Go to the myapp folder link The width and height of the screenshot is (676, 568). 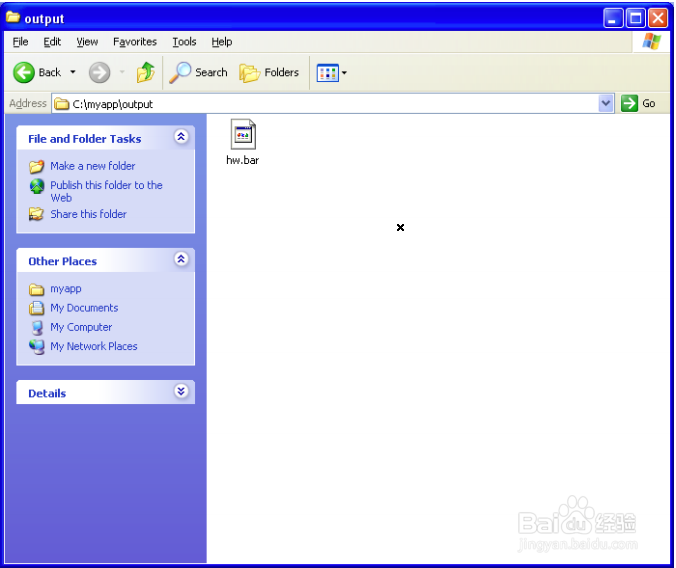pos(66,289)
